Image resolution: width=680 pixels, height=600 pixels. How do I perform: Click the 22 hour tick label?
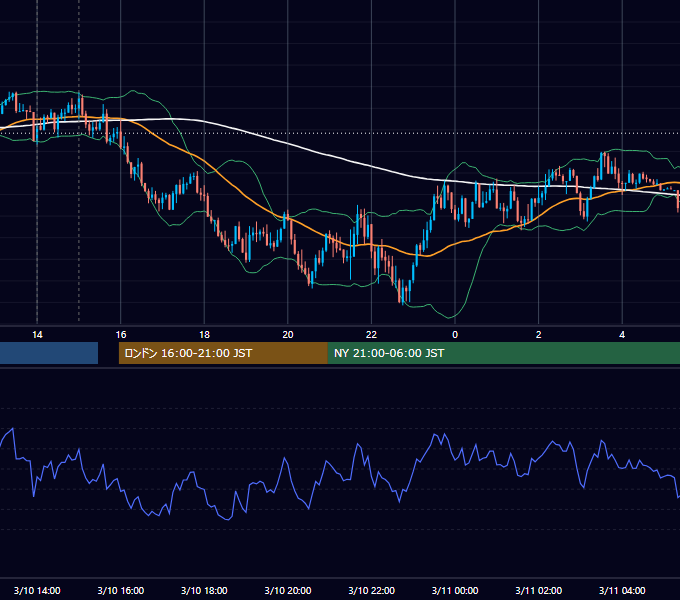[372, 335]
